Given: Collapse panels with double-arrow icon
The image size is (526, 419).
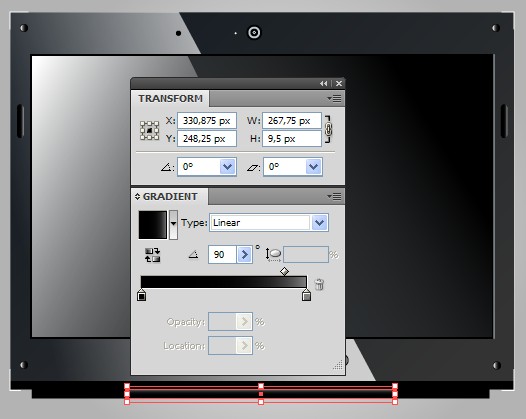Looking at the screenshot, I should 323,84.
